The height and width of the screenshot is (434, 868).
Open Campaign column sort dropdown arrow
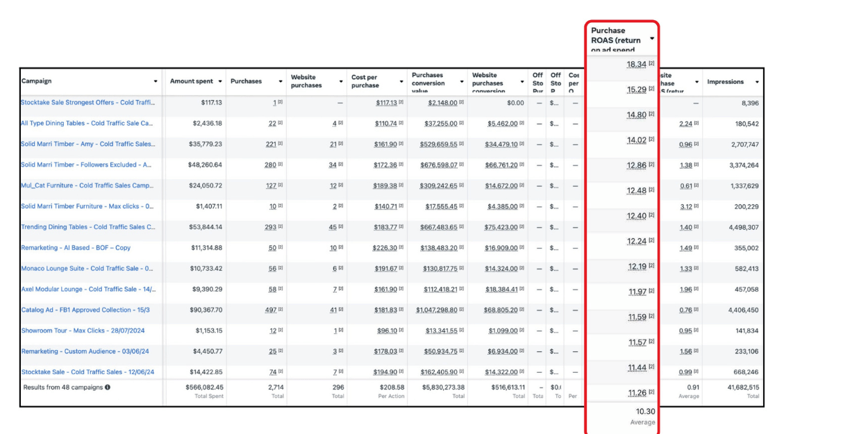(156, 81)
